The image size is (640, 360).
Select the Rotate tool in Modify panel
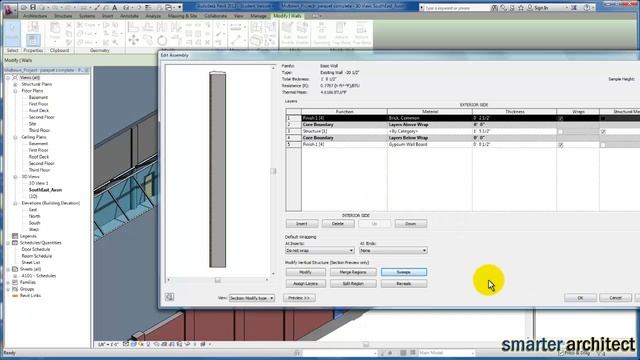click(162, 40)
